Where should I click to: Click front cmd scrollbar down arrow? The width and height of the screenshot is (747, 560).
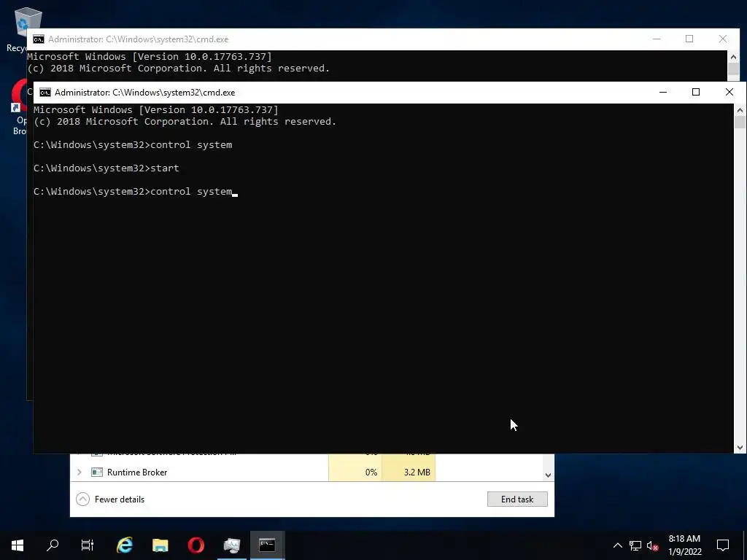coord(740,447)
